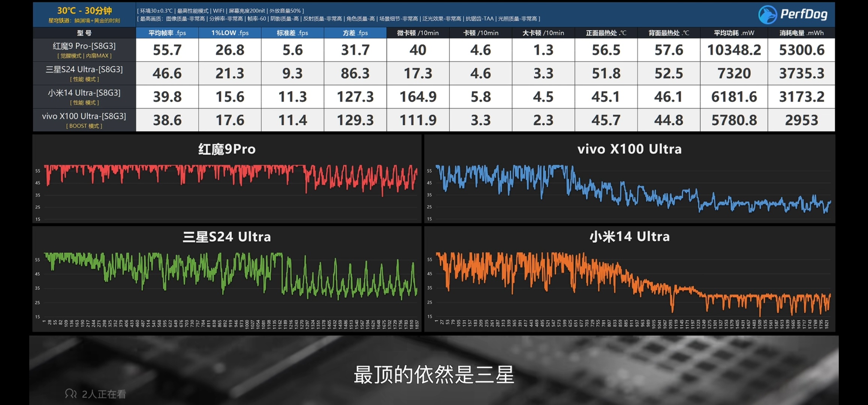
Task: Click the 56.5 front temperature value
Action: (x=606, y=50)
